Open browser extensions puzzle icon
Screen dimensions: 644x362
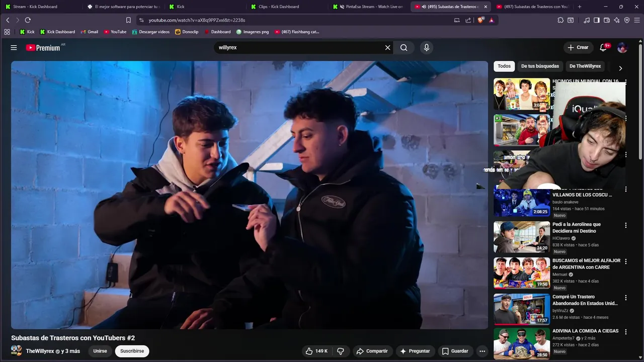click(560, 20)
